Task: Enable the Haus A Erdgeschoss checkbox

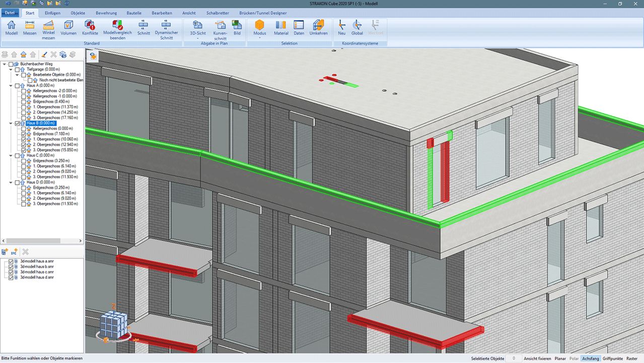Action: 23,102
